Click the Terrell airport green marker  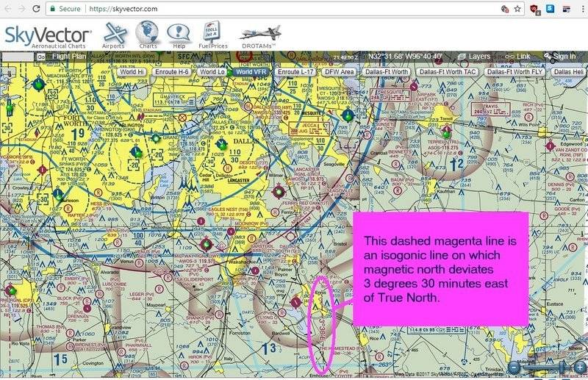pos(446,133)
